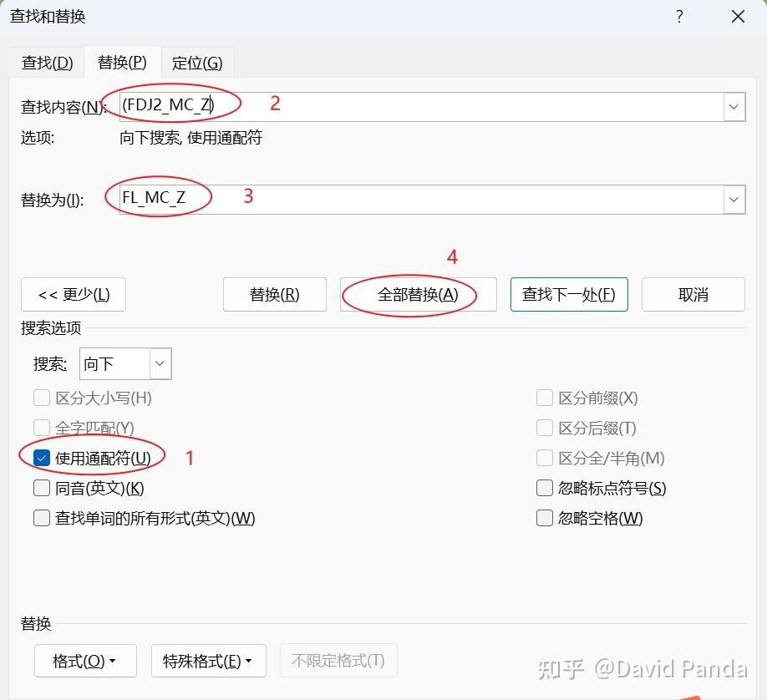This screenshot has height=700, width=767.
Task: Click the 替换(R) button
Action: [274, 294]
